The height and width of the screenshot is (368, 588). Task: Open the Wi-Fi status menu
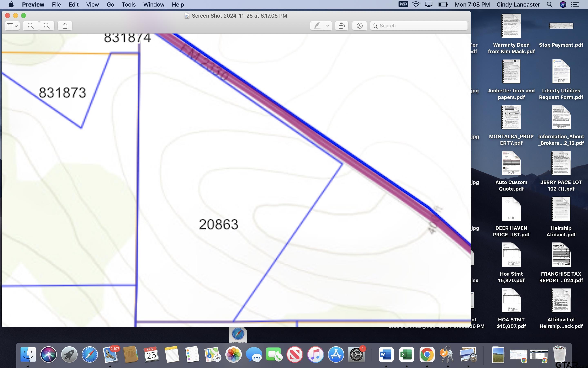click(416, 4)
